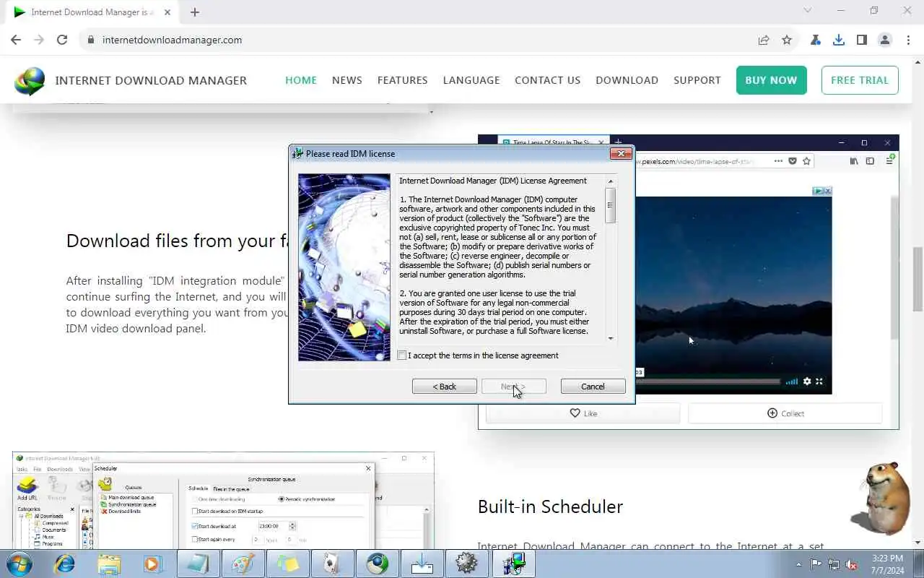Click Next > in the license dialog

[x=514, y=387]
